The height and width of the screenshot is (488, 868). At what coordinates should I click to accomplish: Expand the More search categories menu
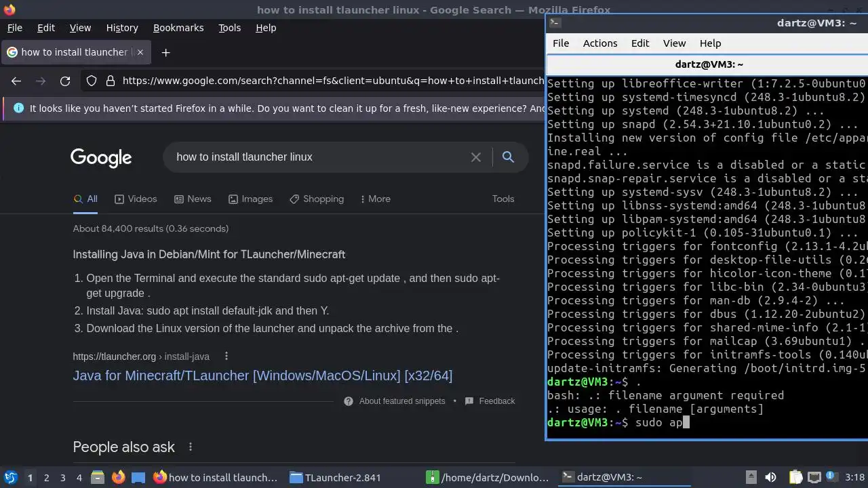coord(375,199)
